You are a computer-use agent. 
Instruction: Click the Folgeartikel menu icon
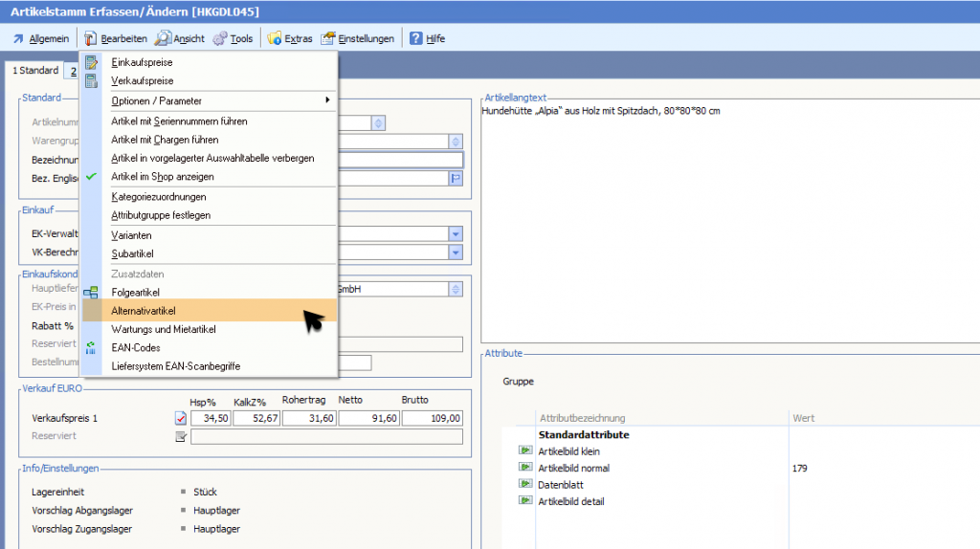[x=92, y=292]
